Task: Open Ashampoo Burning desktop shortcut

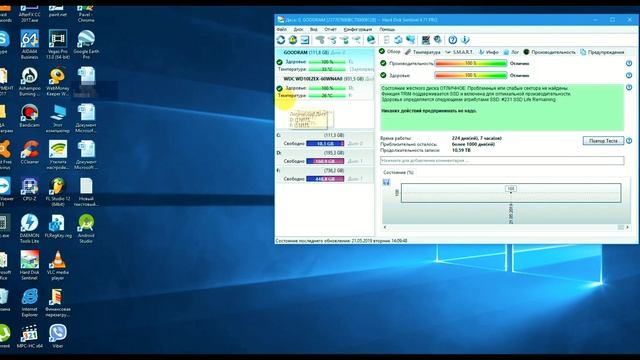Action: pyautogui.click(x=29, y=82)
